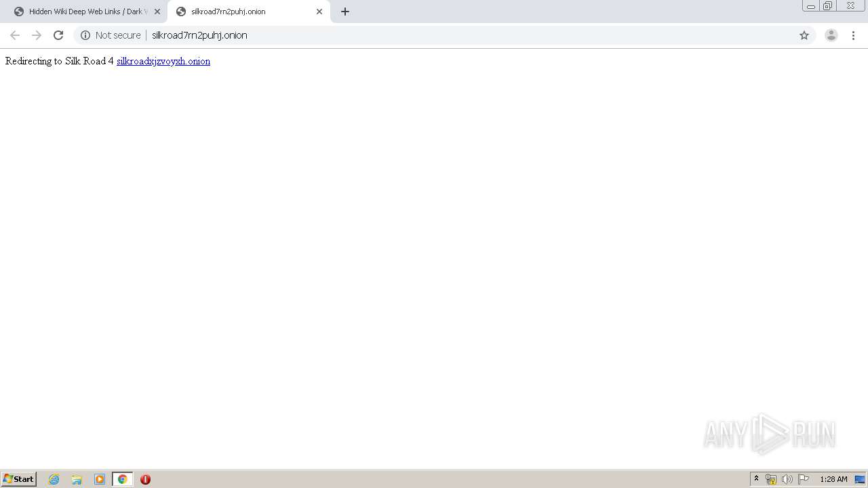Image resolution: width=868 pixels, height=488 pixels.
Task: Close the Hidden Wiki Deep Web Links tab
Action: click(x=157, y=12)
